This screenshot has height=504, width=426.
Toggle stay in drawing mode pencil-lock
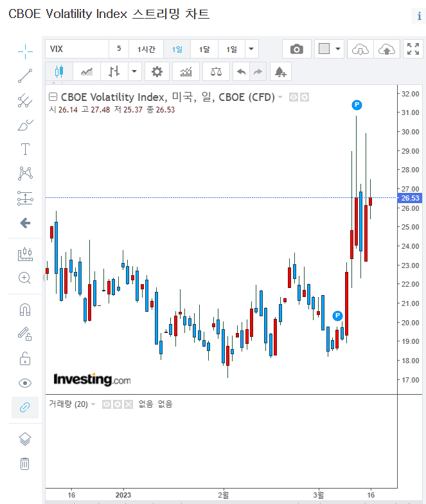25,334
